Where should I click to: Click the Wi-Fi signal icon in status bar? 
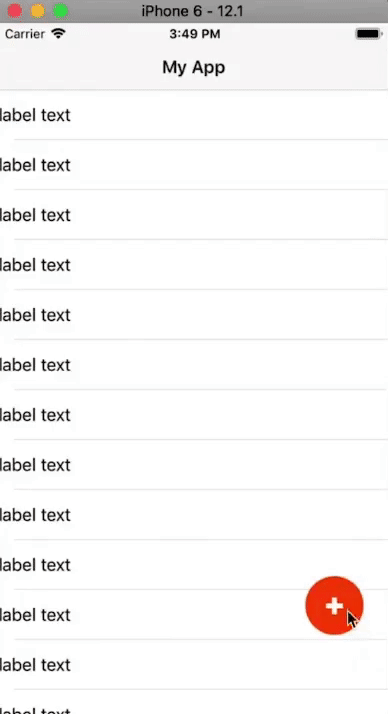coord(59,34)
